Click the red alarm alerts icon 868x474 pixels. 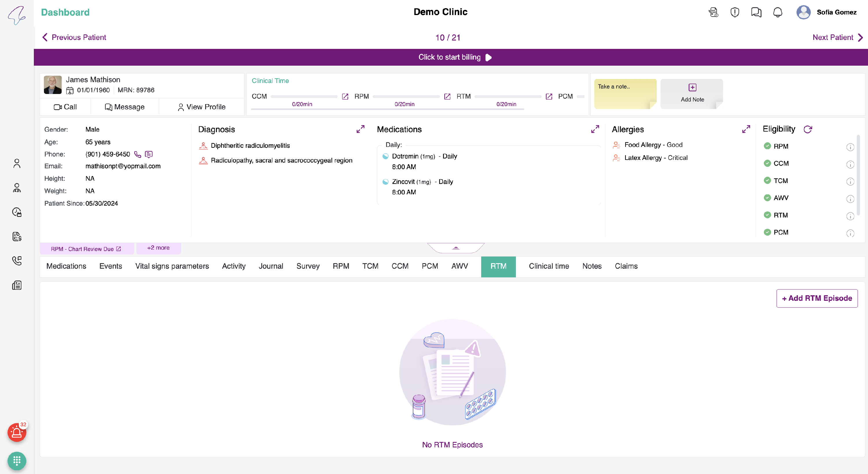coord(16,432)
